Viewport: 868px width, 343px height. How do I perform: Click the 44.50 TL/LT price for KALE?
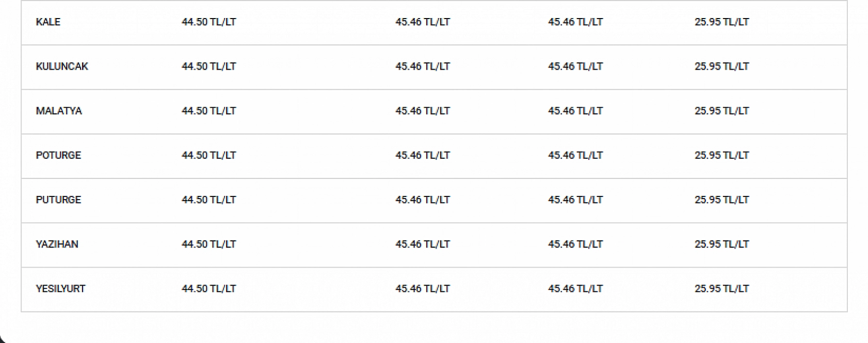click(208, 22)
